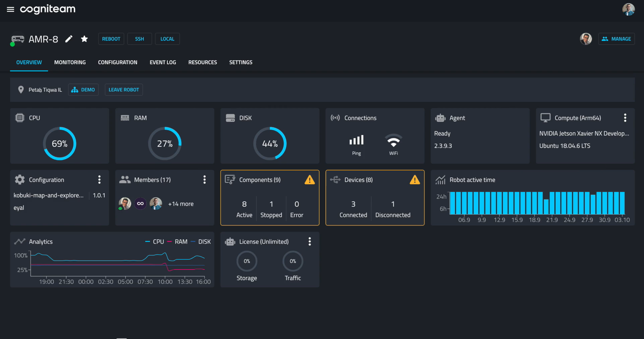Click the License robot icon
Image resolution: width=644 pixels, height=339 pixels.
(230, 242)
